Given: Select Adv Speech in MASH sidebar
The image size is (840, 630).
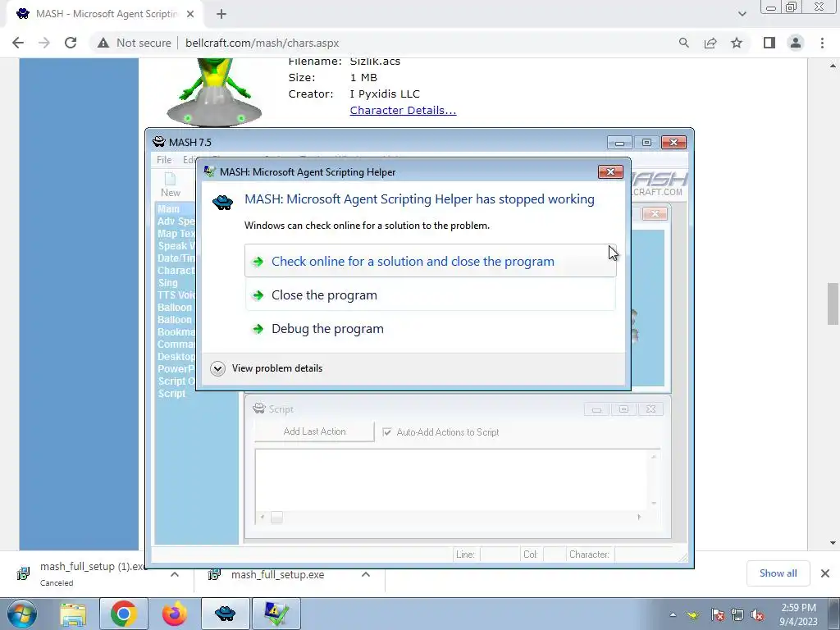Looking at the screenshot, I should pyautogui.click(x=176, y=221).
